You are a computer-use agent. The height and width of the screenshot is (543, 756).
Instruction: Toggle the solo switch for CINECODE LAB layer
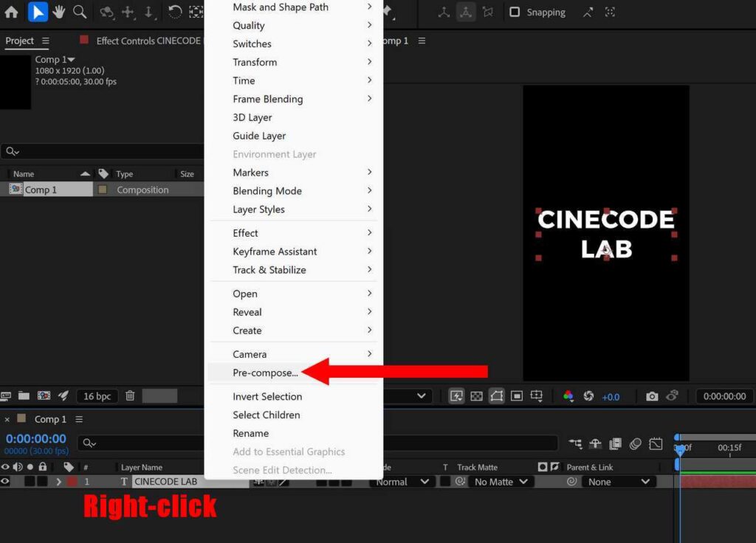(x=30, y=481)
